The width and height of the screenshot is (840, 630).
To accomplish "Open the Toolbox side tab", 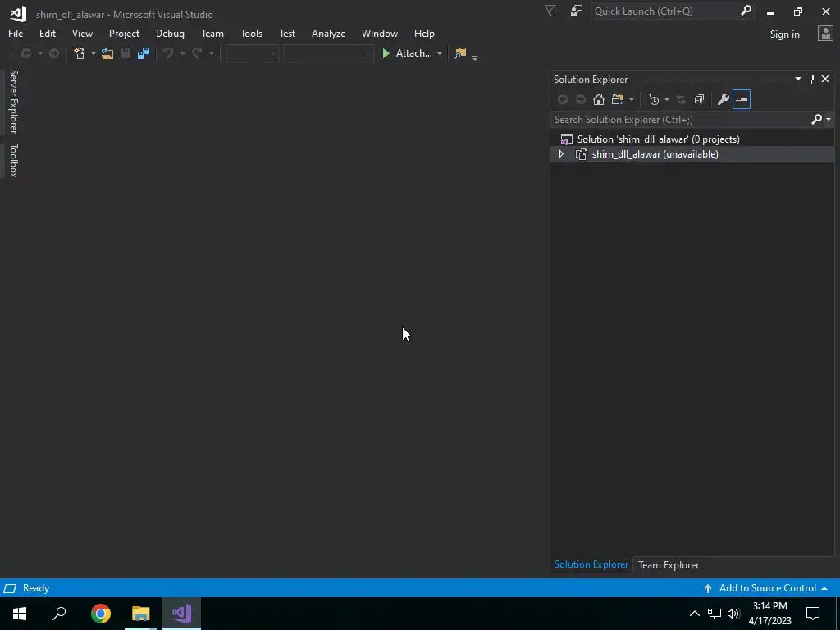I will (x=13, y=160).
